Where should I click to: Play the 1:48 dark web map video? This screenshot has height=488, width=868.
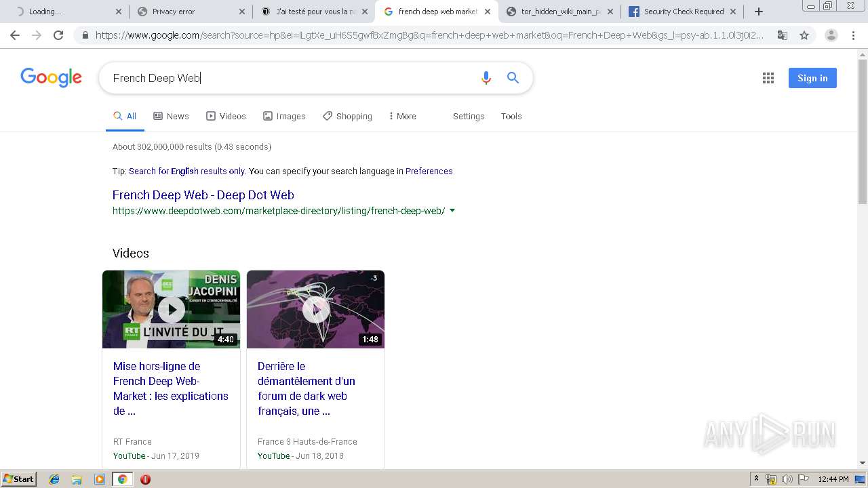coord(315,309)
